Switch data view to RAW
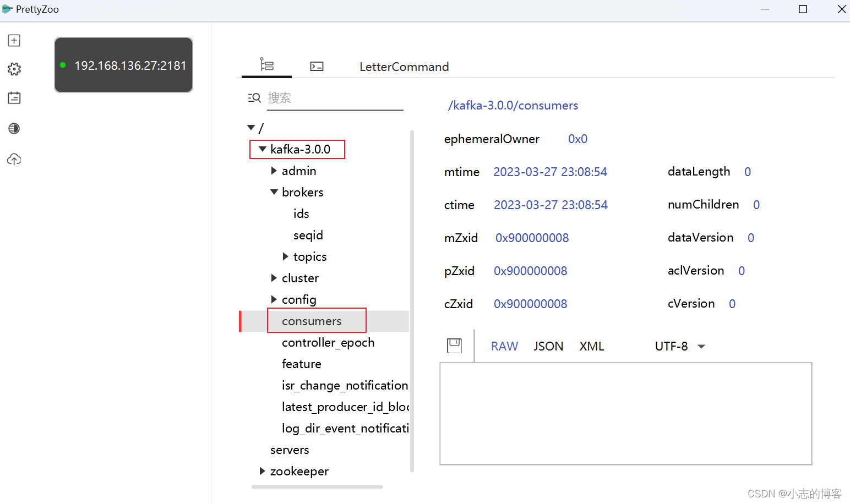The width and height of the screenshot is (850, 504). (x=505, y=346)
